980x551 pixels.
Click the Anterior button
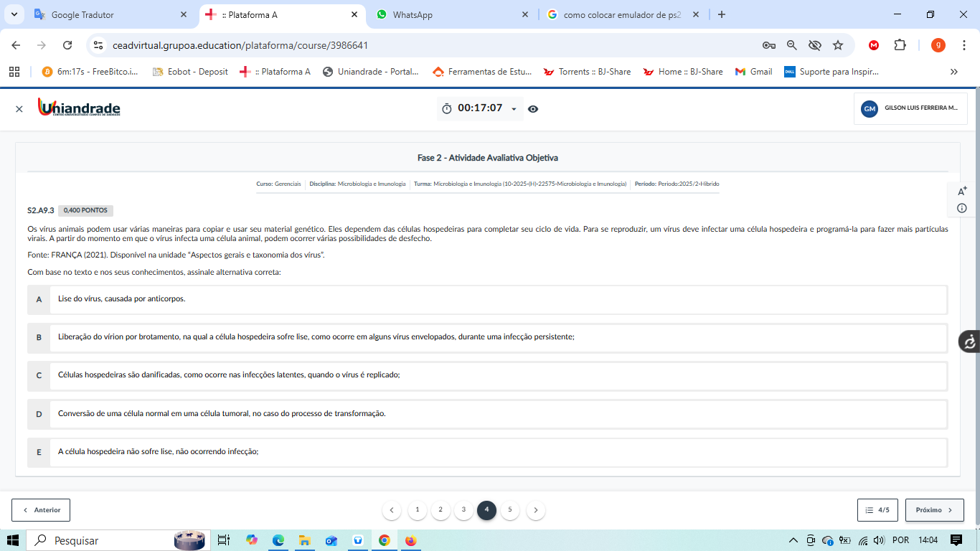(41, 510)
